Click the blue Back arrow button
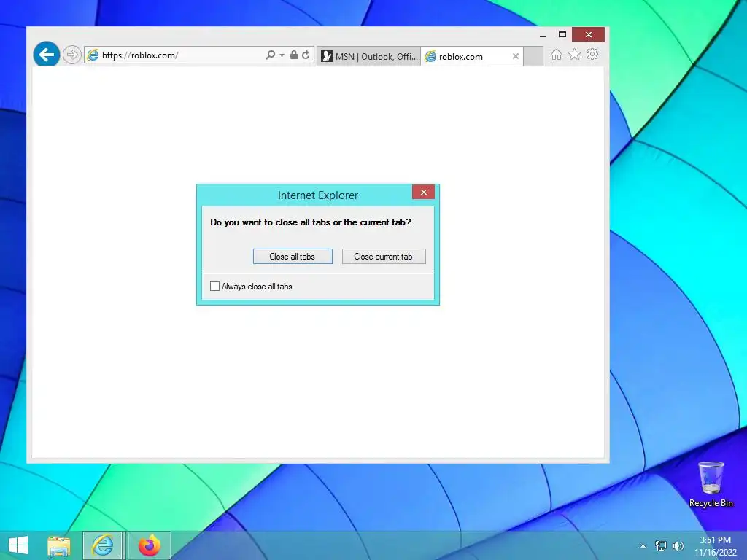This screenshot has width=747, height=560. pos(46,55)
